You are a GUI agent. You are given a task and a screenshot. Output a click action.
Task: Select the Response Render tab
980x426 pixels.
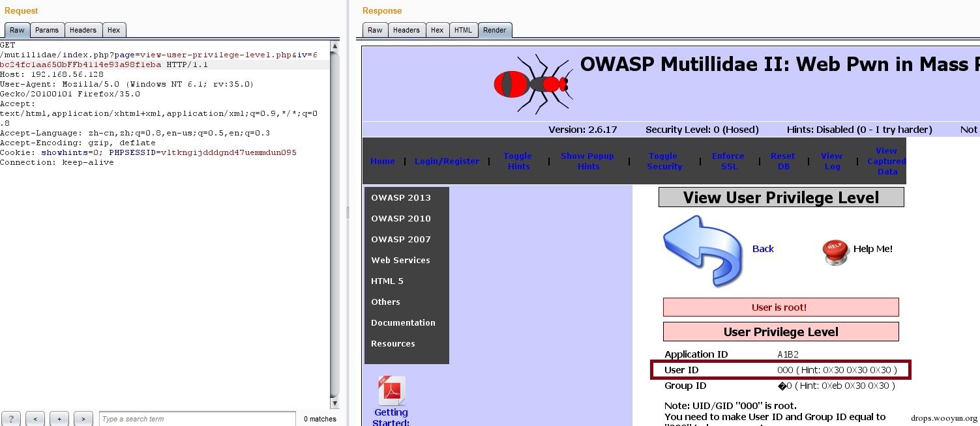click(495, 30)
